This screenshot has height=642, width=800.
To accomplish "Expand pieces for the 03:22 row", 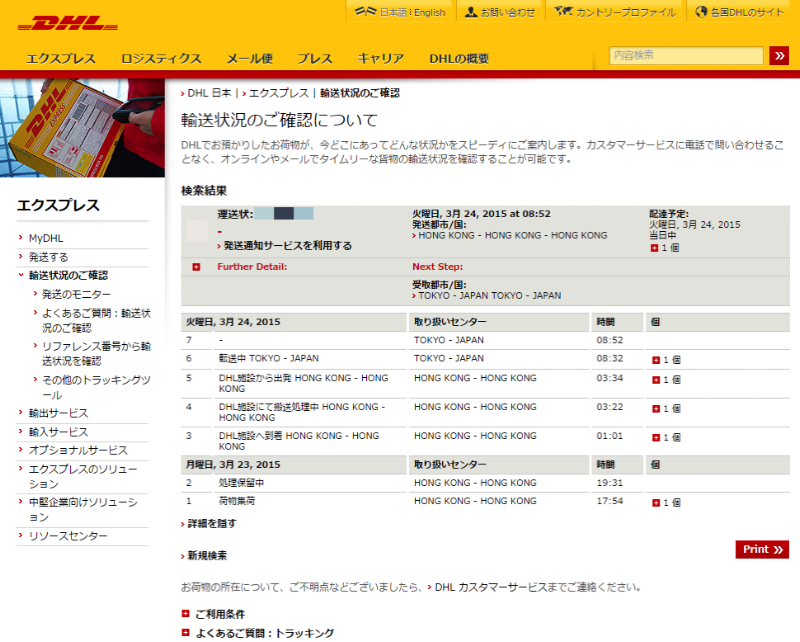I will tap(656, 409).
